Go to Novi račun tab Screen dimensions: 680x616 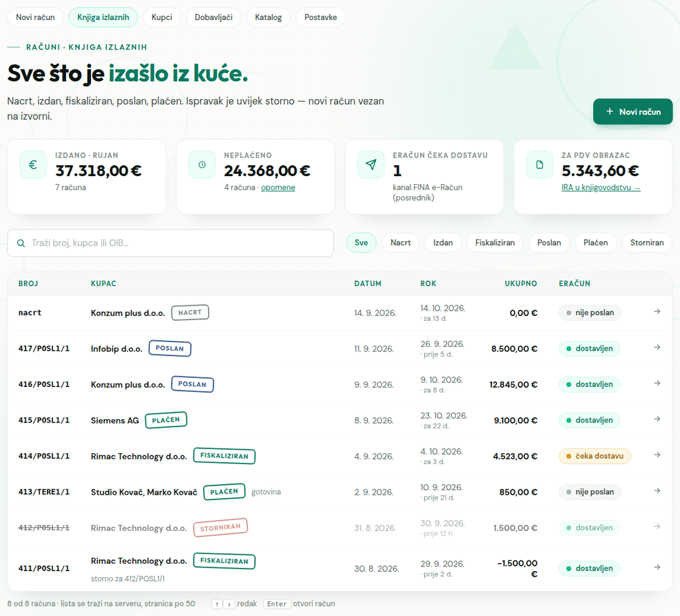[35, 17]
